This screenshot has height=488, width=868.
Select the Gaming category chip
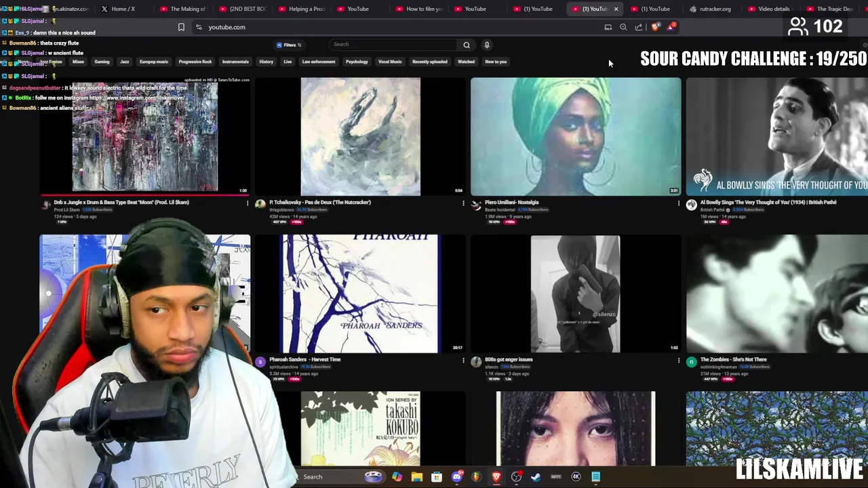pyautogui.click(x=102, y=62)
